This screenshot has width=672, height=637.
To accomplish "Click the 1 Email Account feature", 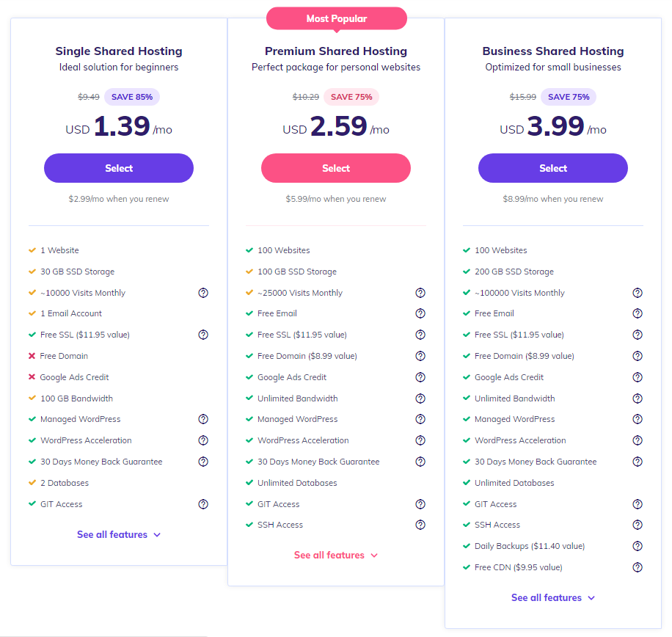I will click(65, 313).
